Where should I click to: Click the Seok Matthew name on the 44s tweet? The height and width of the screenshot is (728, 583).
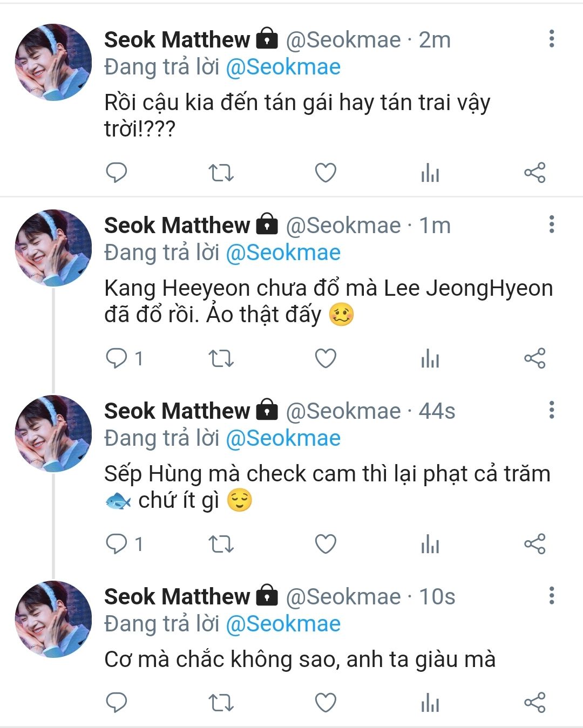[177, 411]
